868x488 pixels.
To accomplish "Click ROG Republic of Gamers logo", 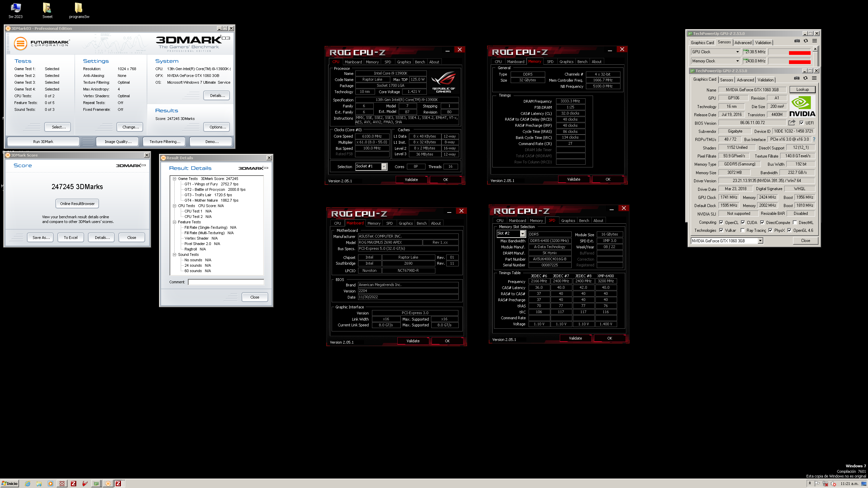I will click(x=443, y=82).
